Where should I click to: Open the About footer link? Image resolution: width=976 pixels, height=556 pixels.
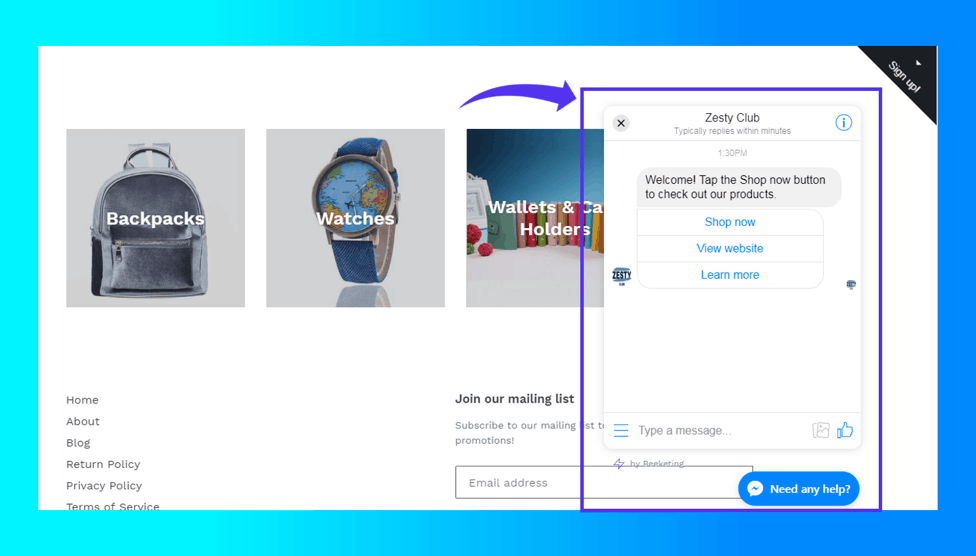[x=83, y=422]
